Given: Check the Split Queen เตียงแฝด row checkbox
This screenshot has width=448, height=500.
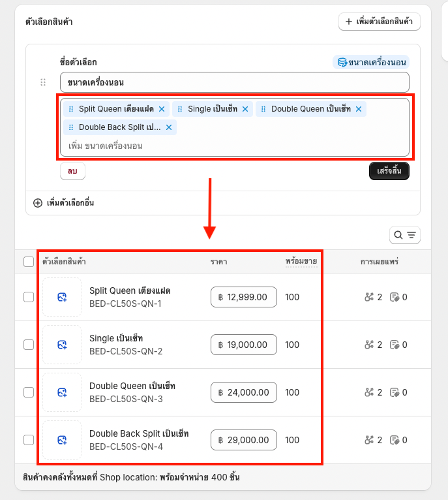Looking at the screenshot, I should [29, 297].
